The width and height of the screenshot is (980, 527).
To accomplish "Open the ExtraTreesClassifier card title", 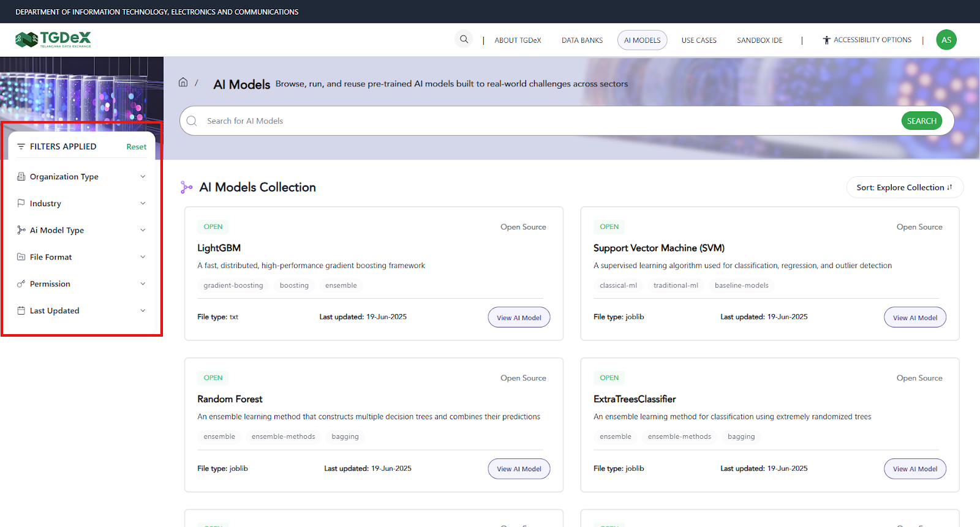I will click(635, 399).
